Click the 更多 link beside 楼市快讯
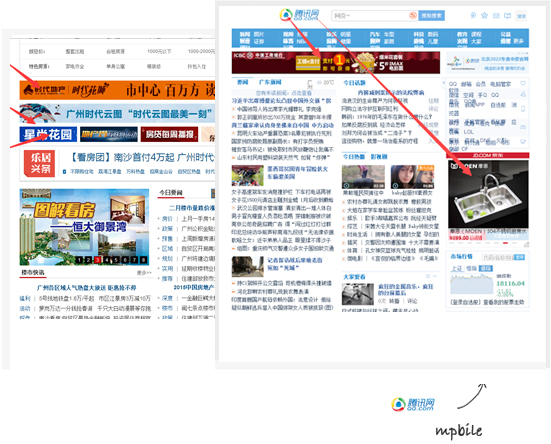 144,273
